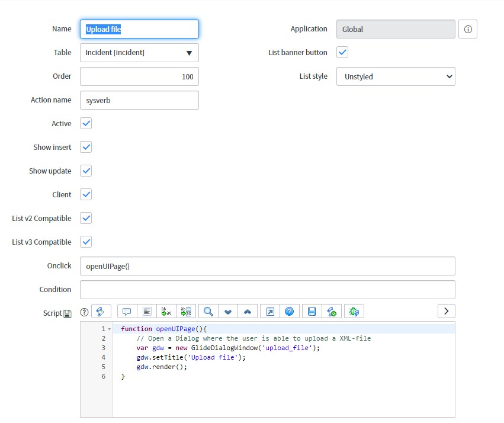504x423 pixels.
Task: Expand script toolbar with right chevron
Action: 447,311
